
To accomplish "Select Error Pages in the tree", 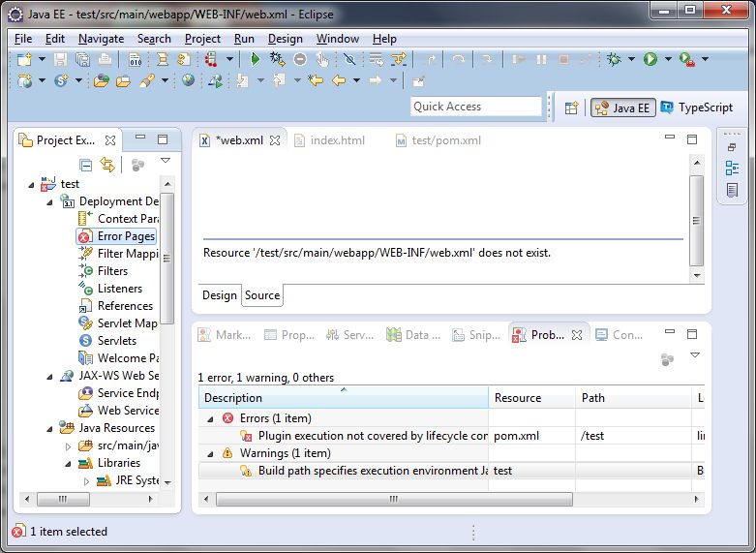I will click(x=116, y=236).
